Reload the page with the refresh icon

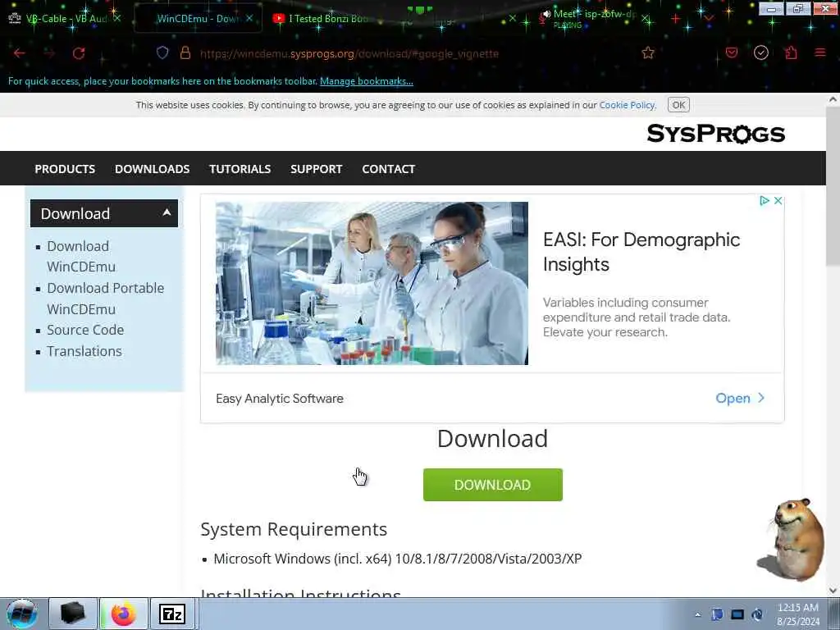click(x=79, y=53)
